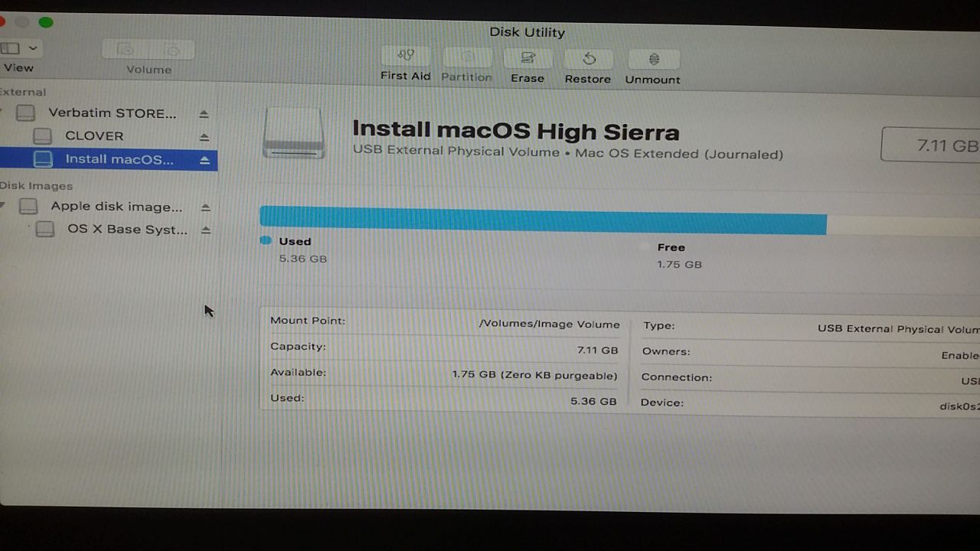
Task: Click the blue used-space bar
Action: click(543, 220)
